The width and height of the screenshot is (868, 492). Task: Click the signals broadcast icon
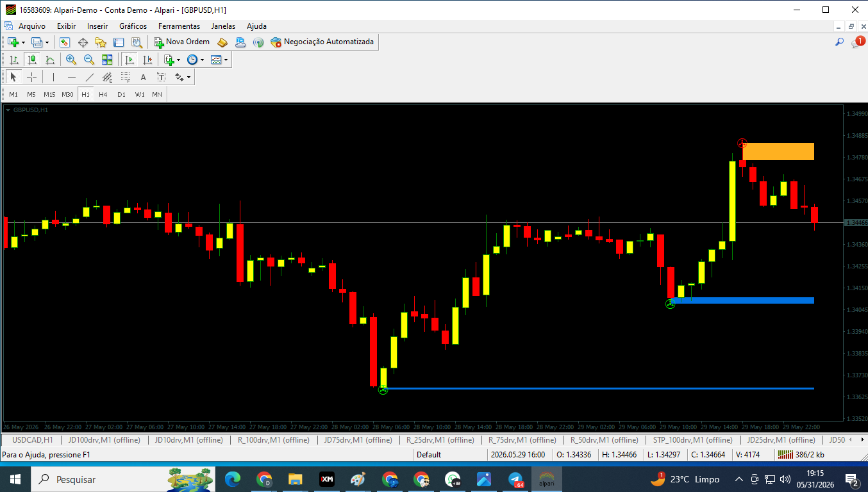pos(258,42)
